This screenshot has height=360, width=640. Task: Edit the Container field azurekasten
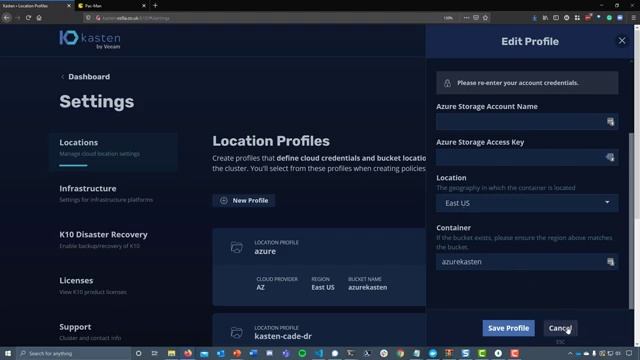tap(527, 262)
